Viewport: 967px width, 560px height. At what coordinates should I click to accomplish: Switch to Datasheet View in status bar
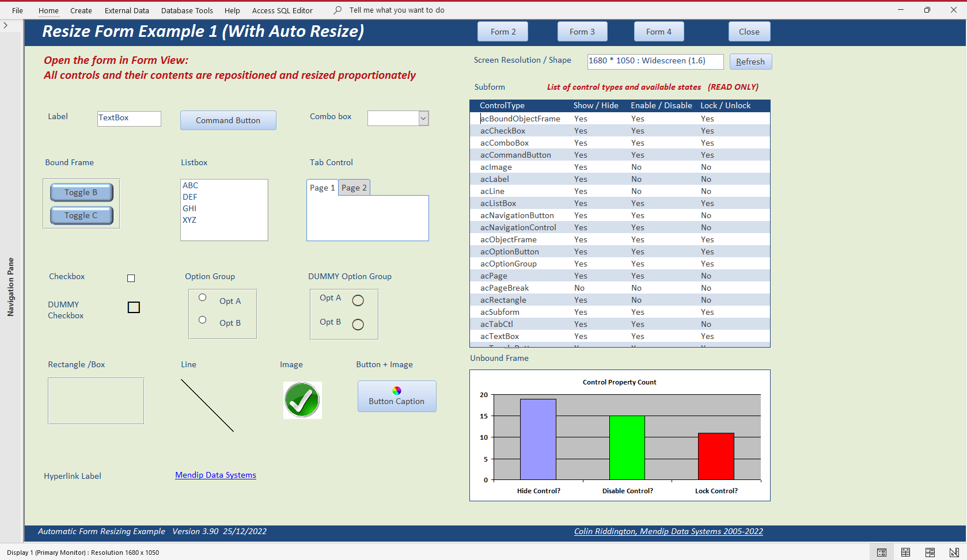click(x=905, y=553)
